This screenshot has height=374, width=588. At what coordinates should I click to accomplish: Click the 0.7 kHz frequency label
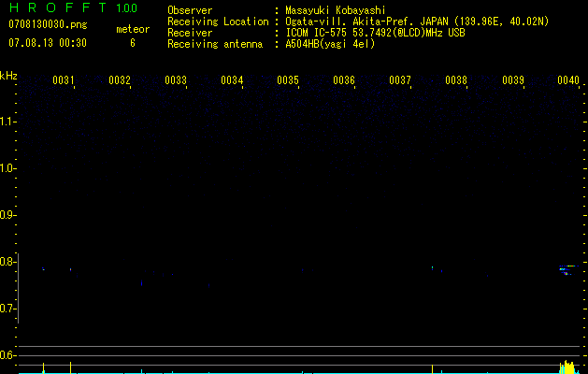(7, 309)
